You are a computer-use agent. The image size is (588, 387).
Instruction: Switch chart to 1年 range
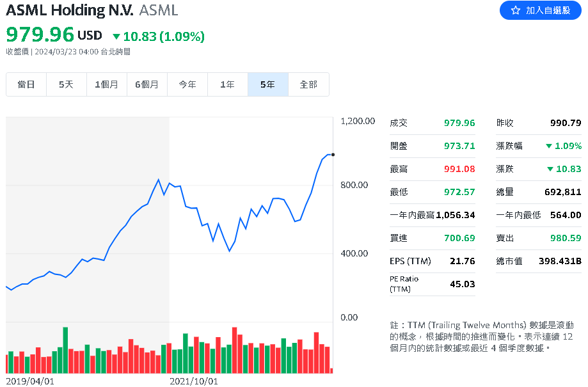tap(228, 84)
